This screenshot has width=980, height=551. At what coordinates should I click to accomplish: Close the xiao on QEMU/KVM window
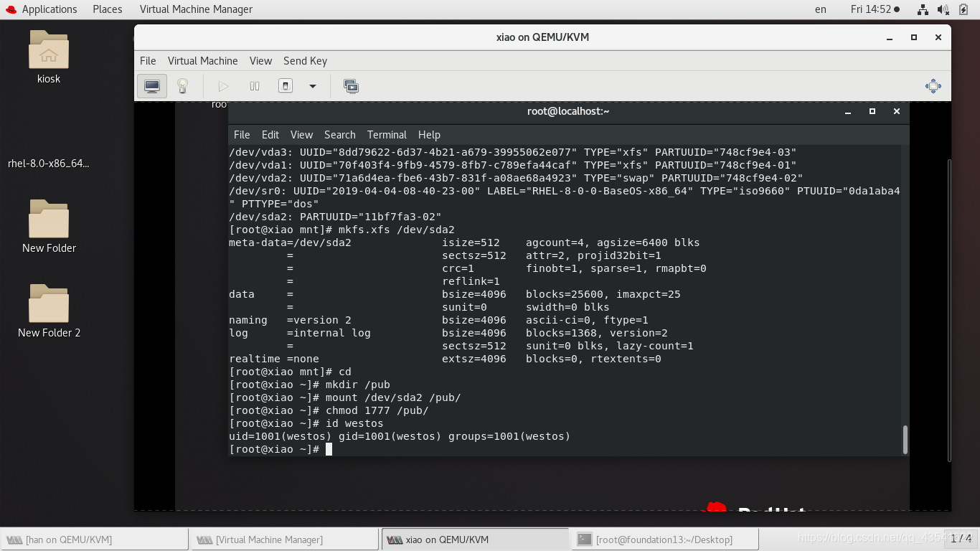point(938,37)
